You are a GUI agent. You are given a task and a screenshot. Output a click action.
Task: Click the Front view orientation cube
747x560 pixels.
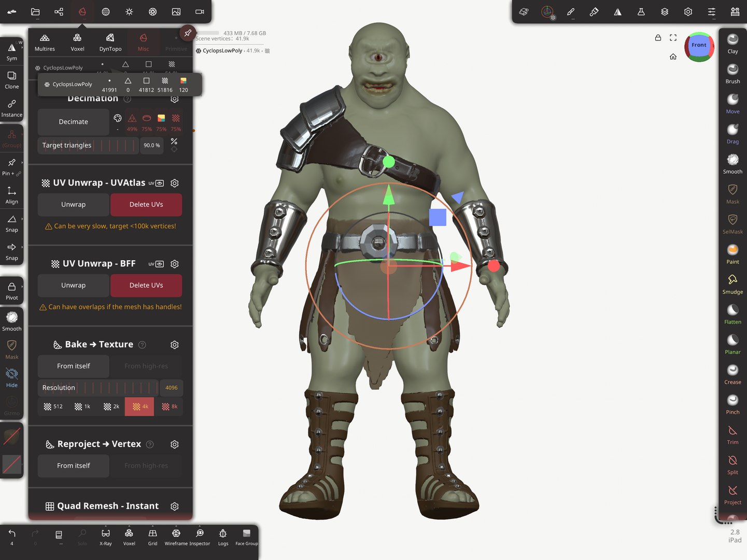pyautogui.click(x=699, y=46)
